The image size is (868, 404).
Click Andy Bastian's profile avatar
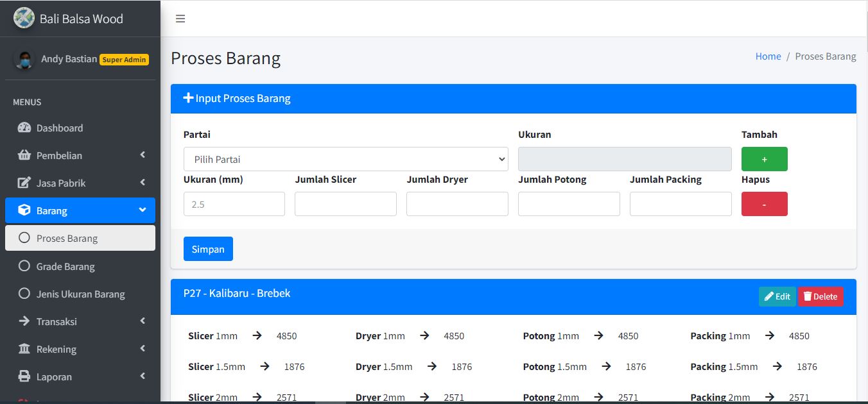pyautogui.click(x=24, y=60)
